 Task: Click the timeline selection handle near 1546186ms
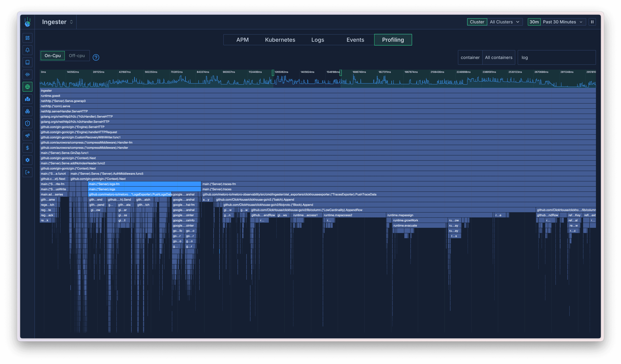pyautogui.click(x=341, y=73)
